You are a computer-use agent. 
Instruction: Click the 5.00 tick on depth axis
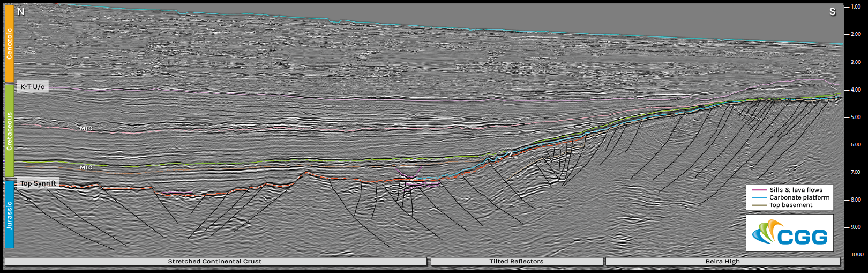pos(856,117)
